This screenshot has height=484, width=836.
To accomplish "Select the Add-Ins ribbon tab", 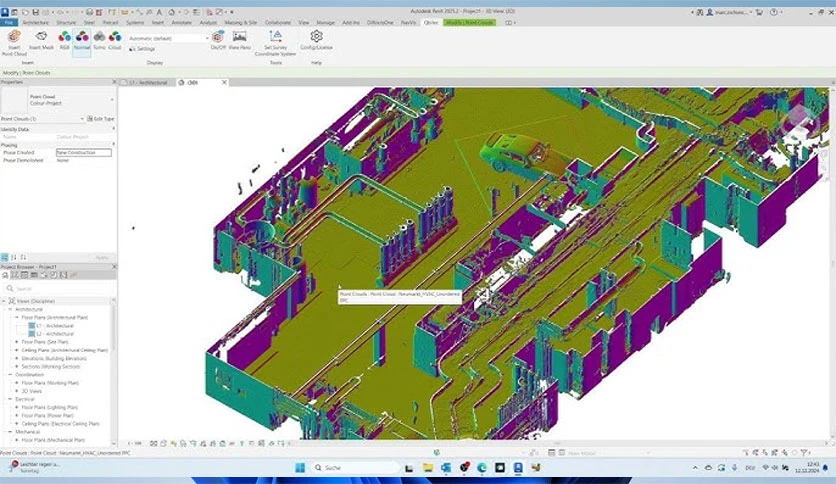I will [351, 22].
